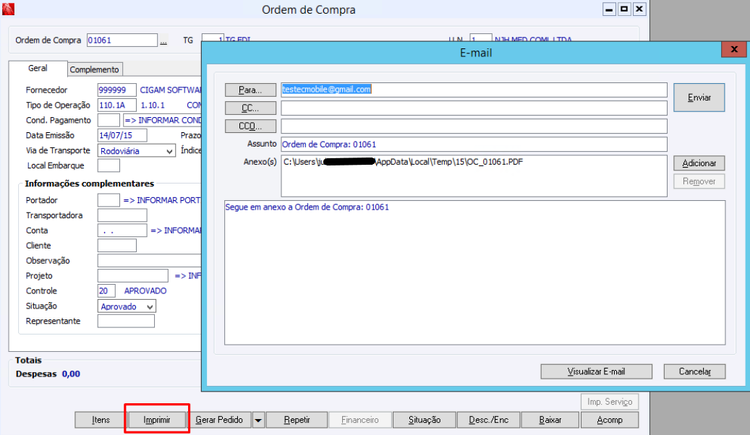The width and height of the screenshot is (750, 435).
Task: Focus the Assunto subject field
Action: tap(474, 145)
